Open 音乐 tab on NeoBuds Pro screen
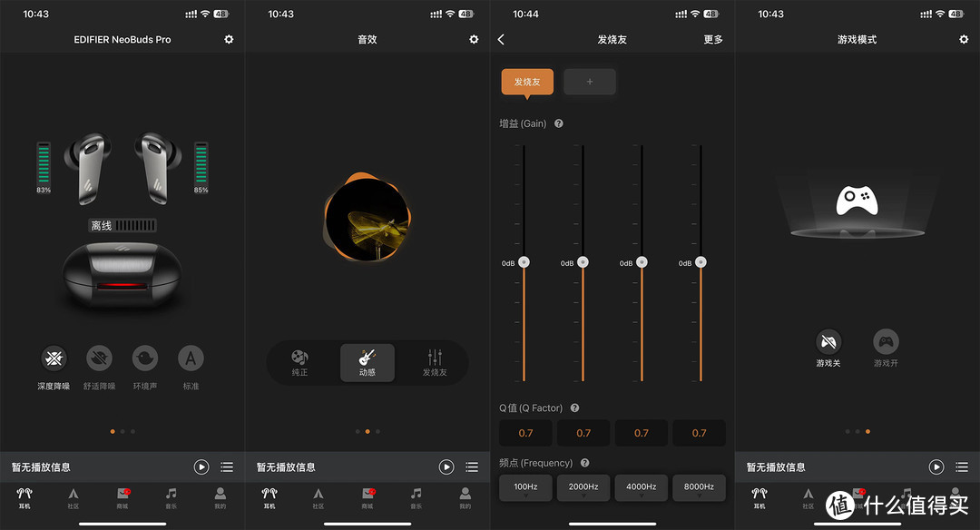Image resolution: width=980 pixels, height=530 pixels. click(171, 498)
